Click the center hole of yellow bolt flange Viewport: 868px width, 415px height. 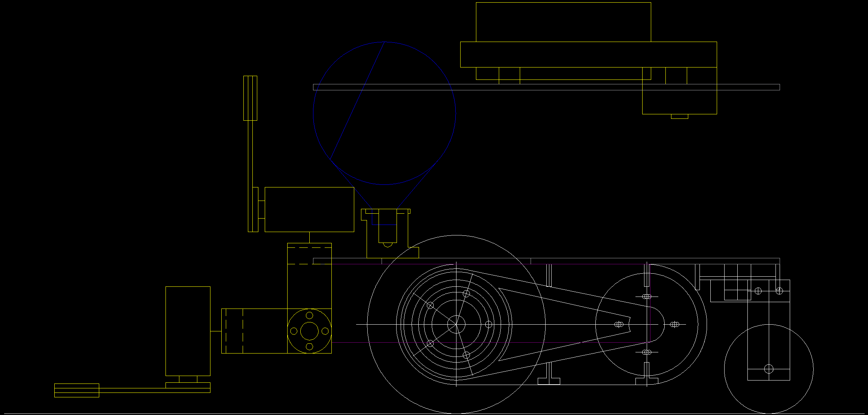309,331
